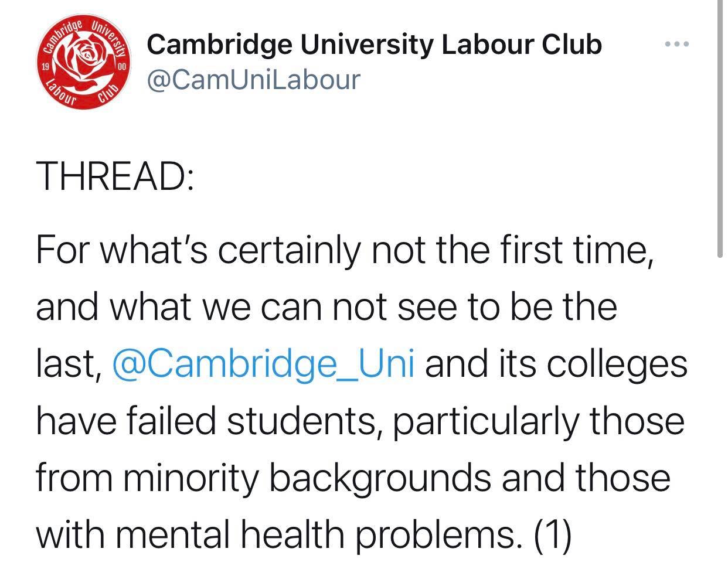Click the '19' digits in the logo
The height and width of the screenshot is (569, 728).
44,66
